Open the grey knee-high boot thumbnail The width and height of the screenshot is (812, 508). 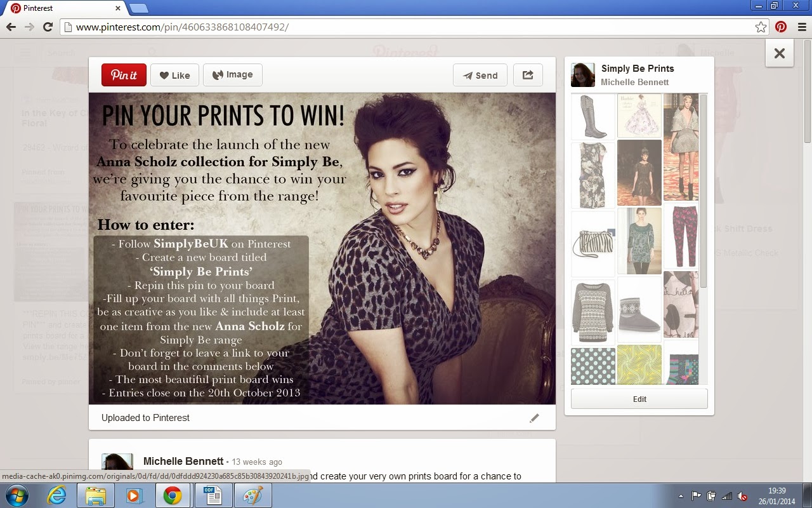[x=593, y=116]
